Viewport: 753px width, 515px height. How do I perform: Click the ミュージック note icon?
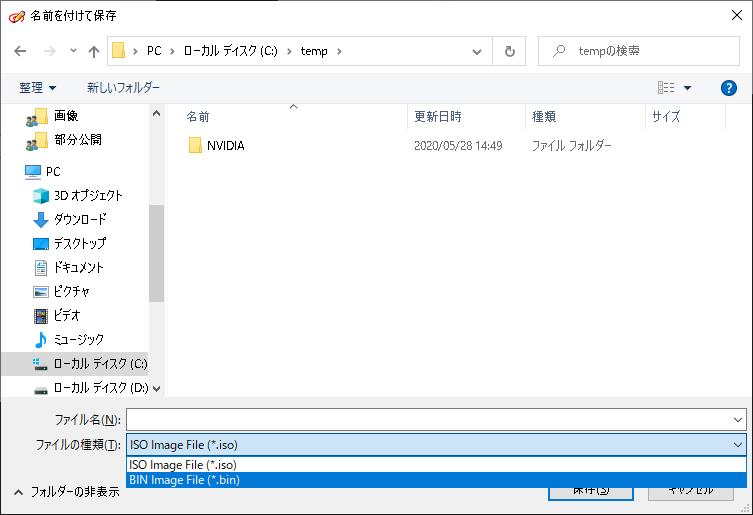coord(41,340)
